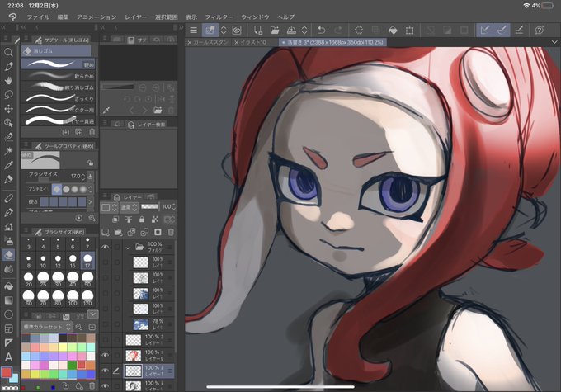
Task: Select the Blend tool below eraser
Action: point(8,269)
